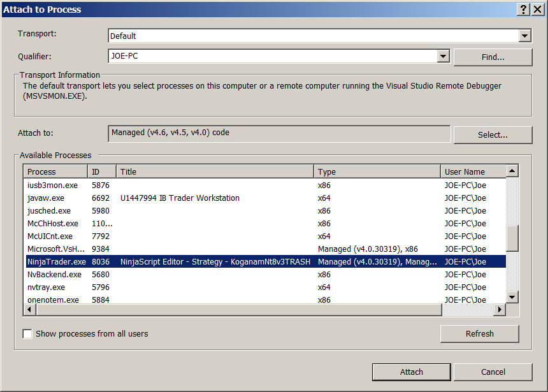Click the Attach to Managed code field
Screen dimensions: 548x392
point(279,134)
